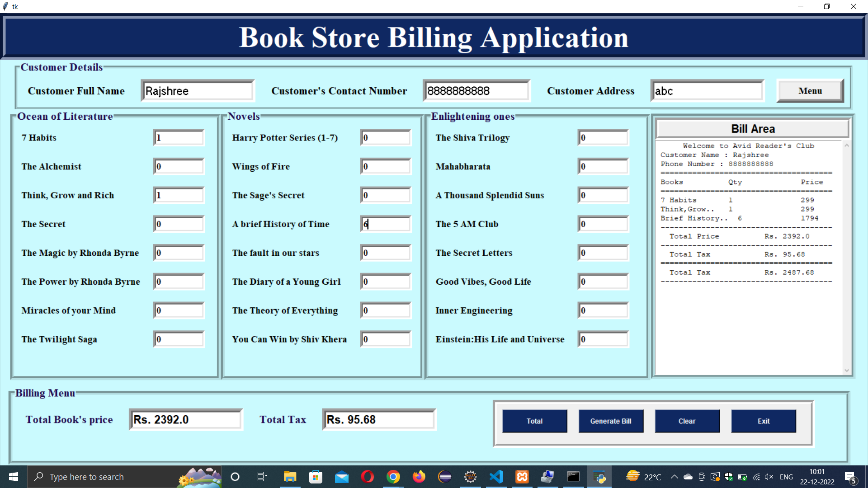Open File Explorer from the taskbar

point(290,477)
